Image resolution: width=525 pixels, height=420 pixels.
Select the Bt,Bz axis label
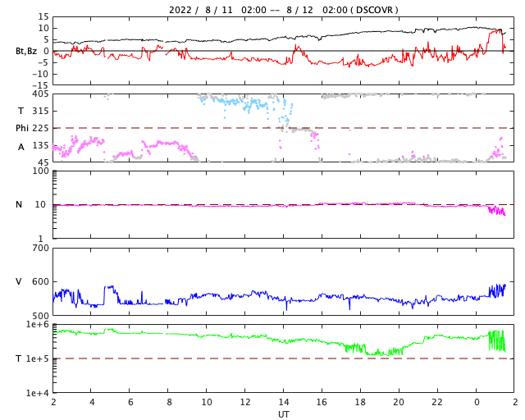click(x=26, y=51)
